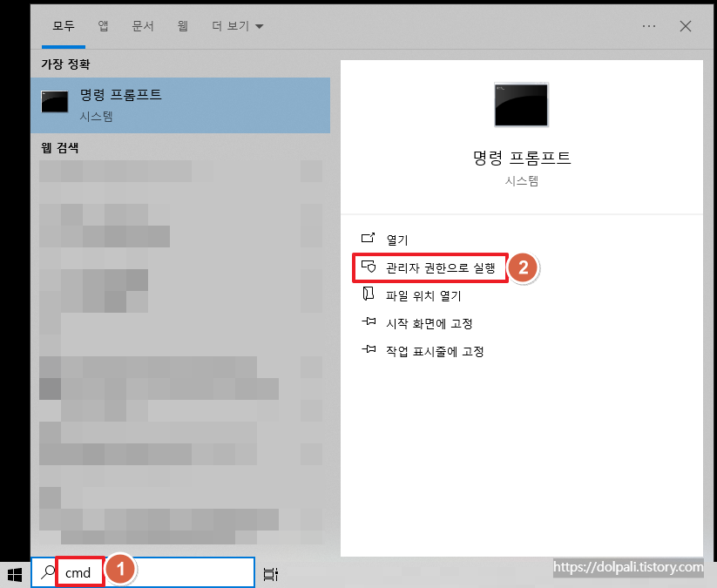Open the dolpali.tistory.com link
This screenshot has height=588, width=717.
(627, 566)
